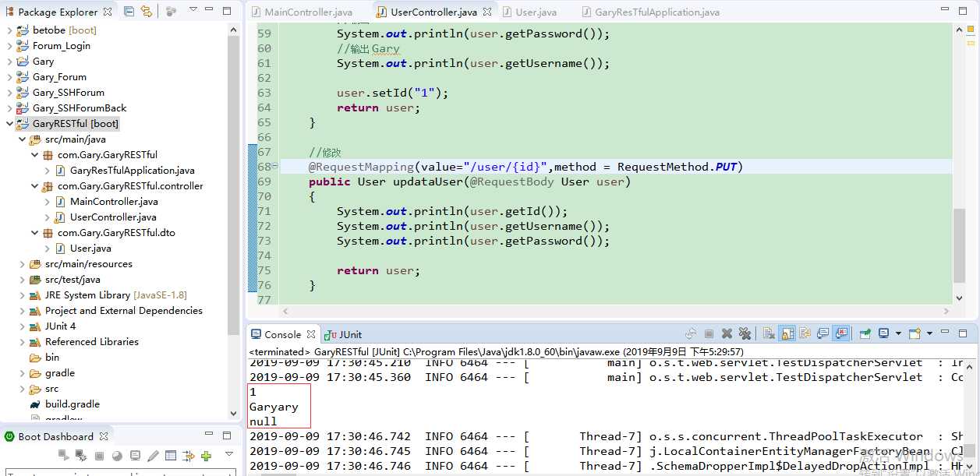The image size is (980, 476).
Task: Open Boot Dashboard view menu triangle
Action: 228,454
